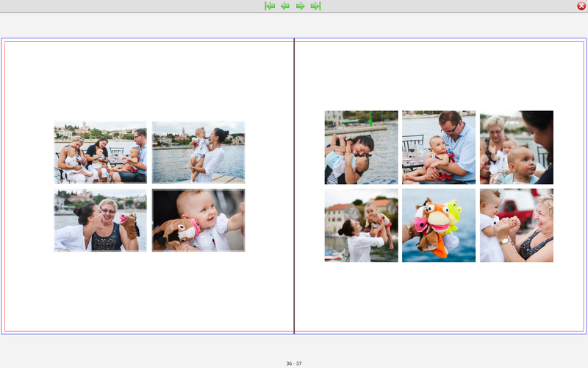
Task: Click the page number label 36 - 37
Action: coord(294,364)
